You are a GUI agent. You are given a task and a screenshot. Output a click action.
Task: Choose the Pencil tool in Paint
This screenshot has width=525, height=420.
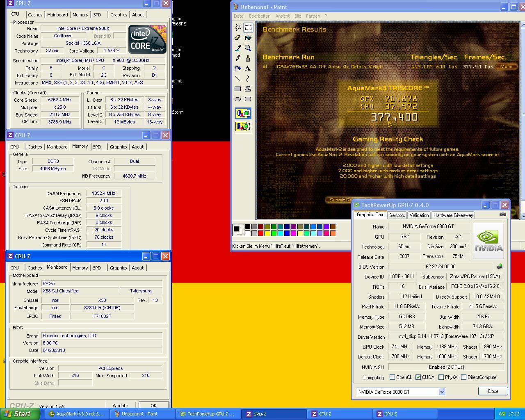[x=238, y=58]
